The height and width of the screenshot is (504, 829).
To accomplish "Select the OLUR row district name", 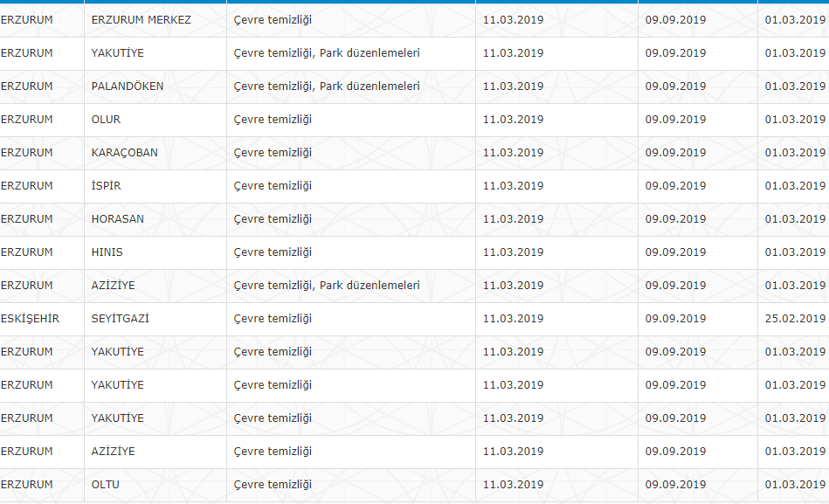I will coord(106,120).
